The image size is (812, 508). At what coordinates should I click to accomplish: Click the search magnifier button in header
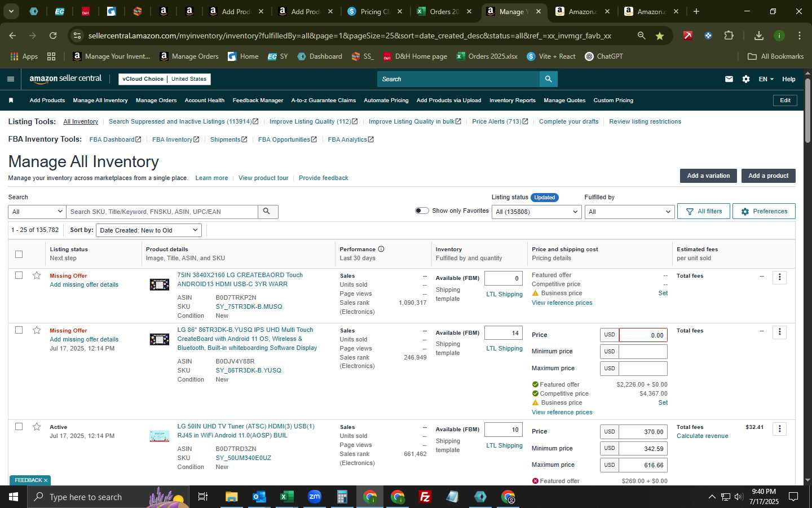[x=548, y=79]
